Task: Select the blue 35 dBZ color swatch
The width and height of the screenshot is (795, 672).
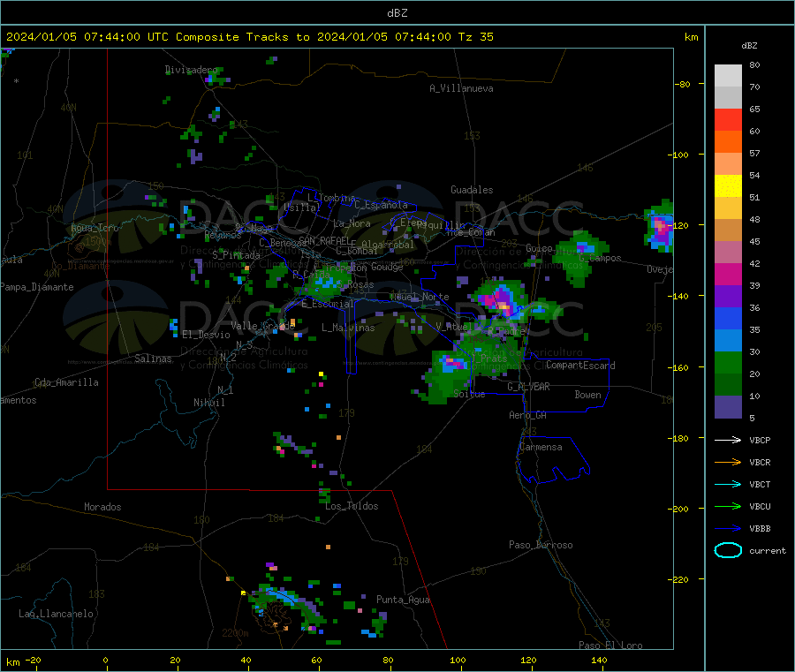Action: (728, 318)
